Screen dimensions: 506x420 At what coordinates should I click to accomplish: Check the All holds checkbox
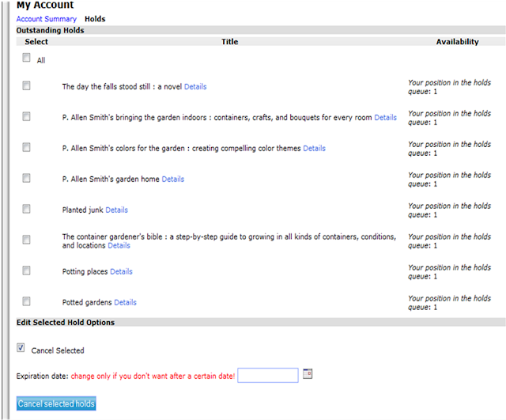(x=26, y=58)
